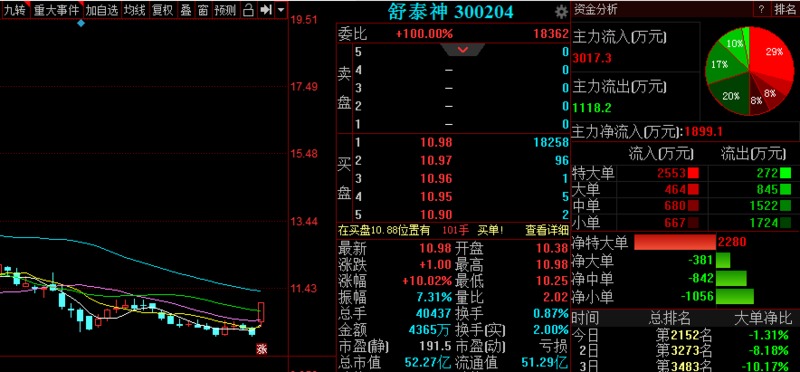Click the 主力流入 value 3017.3
This screenshot has height=372, width=800.
coord(592,58)
